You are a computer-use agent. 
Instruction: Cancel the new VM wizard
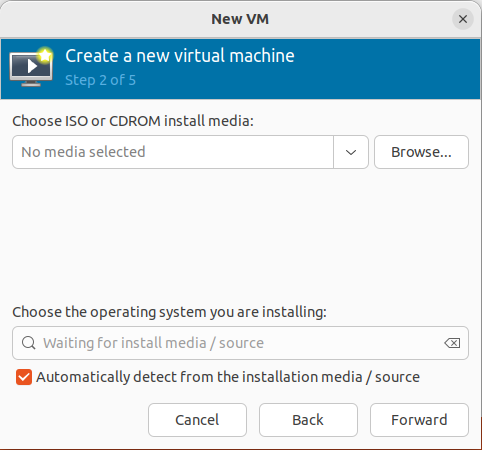pyautogui.click(x=197, y=420)
